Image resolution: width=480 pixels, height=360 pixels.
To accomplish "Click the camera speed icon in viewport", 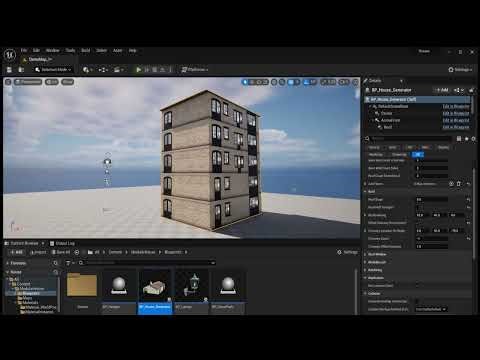I will click(344, 82).
